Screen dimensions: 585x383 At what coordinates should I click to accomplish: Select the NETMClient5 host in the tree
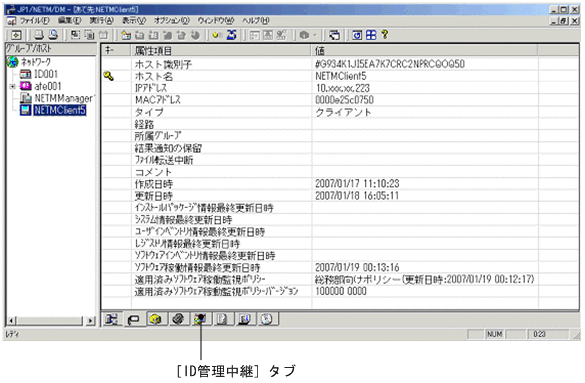[60, 110]
